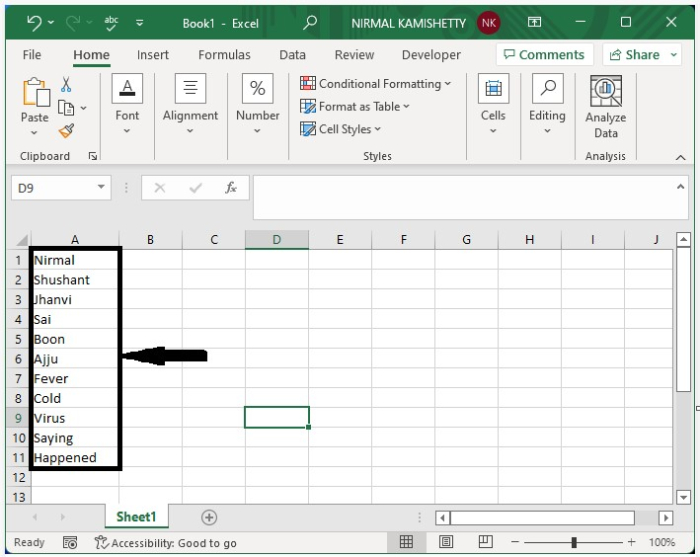Open the Developer tab
The image size is (700, 557).
point(431,55)
